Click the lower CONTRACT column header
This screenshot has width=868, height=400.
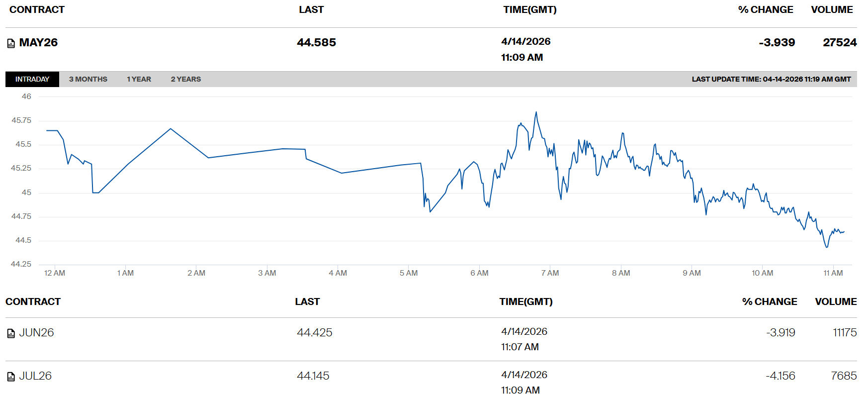[x=33, y=302]
